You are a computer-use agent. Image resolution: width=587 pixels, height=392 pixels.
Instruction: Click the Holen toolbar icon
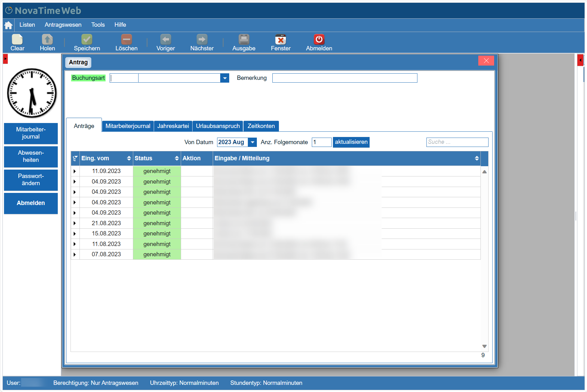tap(47, 40)
